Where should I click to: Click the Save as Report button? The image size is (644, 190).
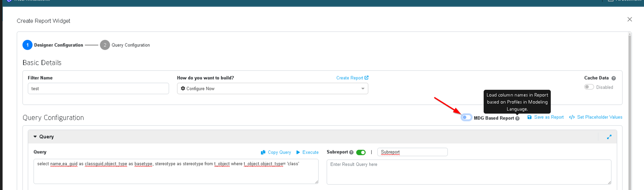coord(545,117)
